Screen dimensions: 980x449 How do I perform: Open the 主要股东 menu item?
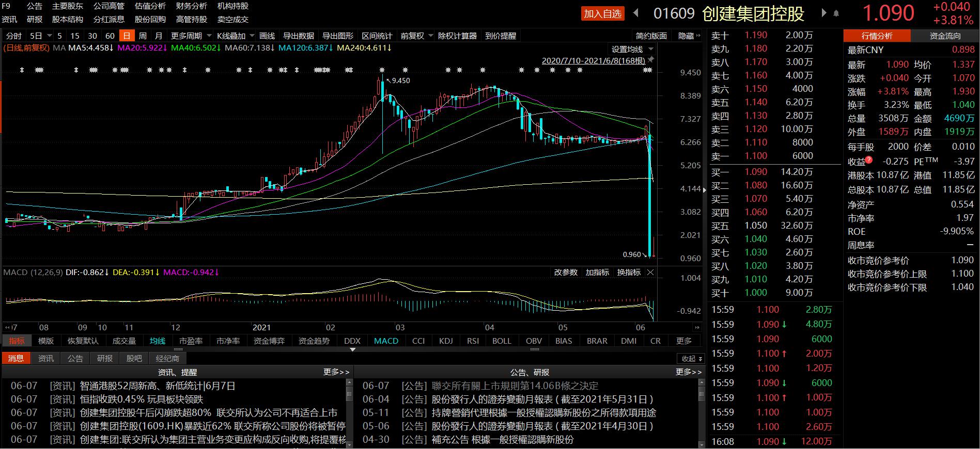point(68,6)
